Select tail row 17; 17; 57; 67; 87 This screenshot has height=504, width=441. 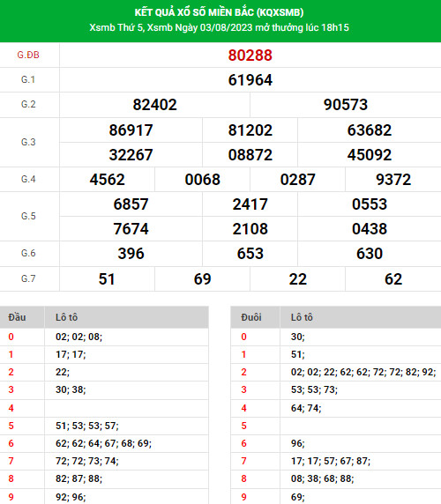click(331, 461)
